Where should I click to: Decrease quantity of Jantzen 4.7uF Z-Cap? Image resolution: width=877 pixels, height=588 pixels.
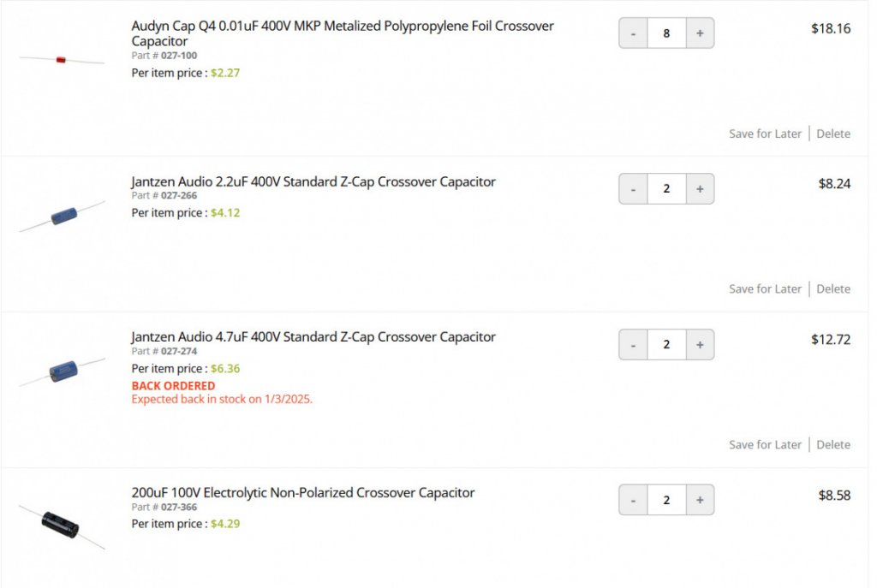pos(633,344)
